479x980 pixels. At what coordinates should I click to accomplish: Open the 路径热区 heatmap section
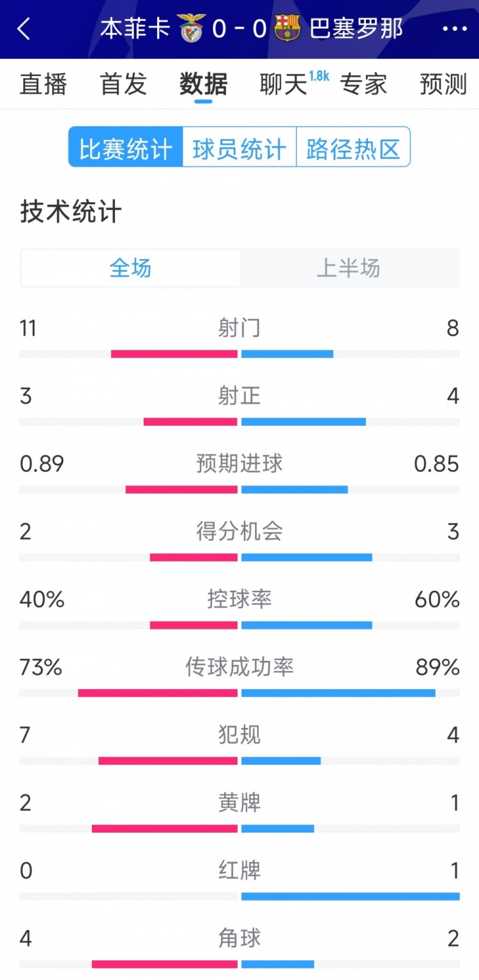[x=353, y=147]
